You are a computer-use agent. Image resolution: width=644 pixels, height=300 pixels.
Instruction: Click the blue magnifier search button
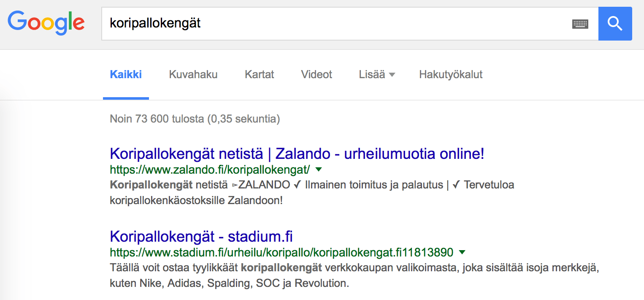[615, 24]
